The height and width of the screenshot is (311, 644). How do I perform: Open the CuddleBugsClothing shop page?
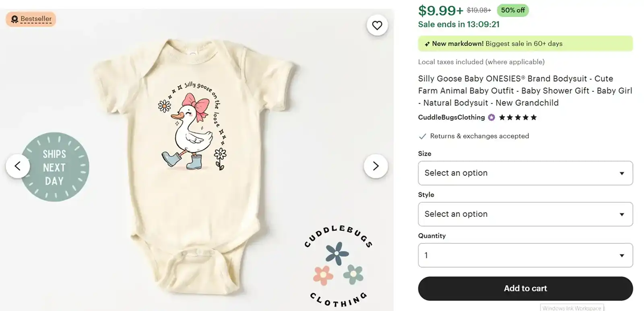tap(451, 117)
